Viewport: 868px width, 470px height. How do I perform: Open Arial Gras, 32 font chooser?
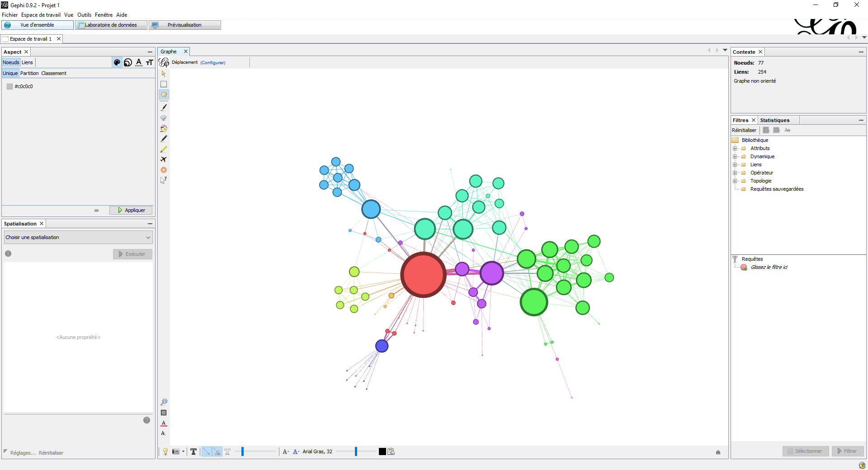pos(317,451)
